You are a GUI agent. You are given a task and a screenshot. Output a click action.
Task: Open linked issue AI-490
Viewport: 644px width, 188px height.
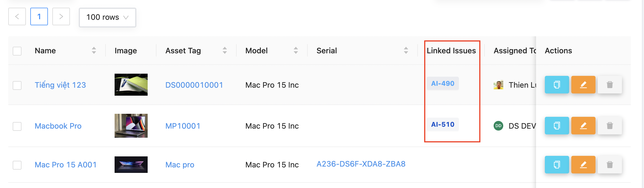pyautogui.click(x=443, y=83)
